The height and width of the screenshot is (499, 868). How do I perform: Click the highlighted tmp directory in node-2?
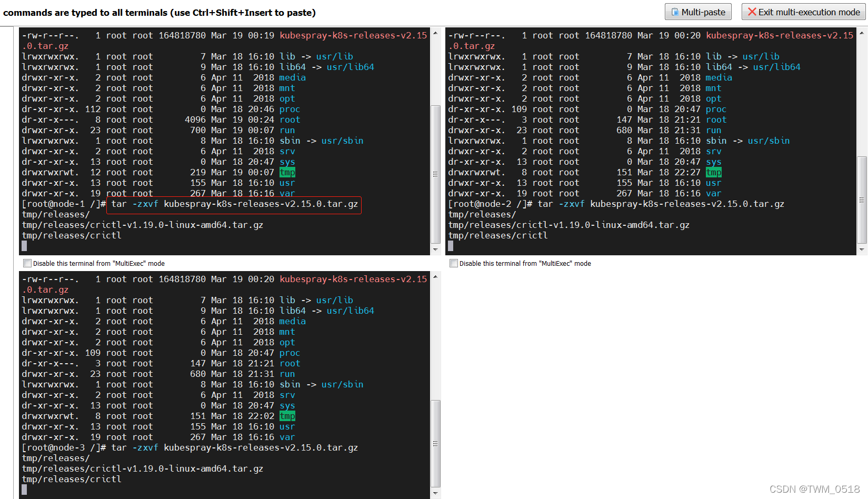tap(713, 173)
